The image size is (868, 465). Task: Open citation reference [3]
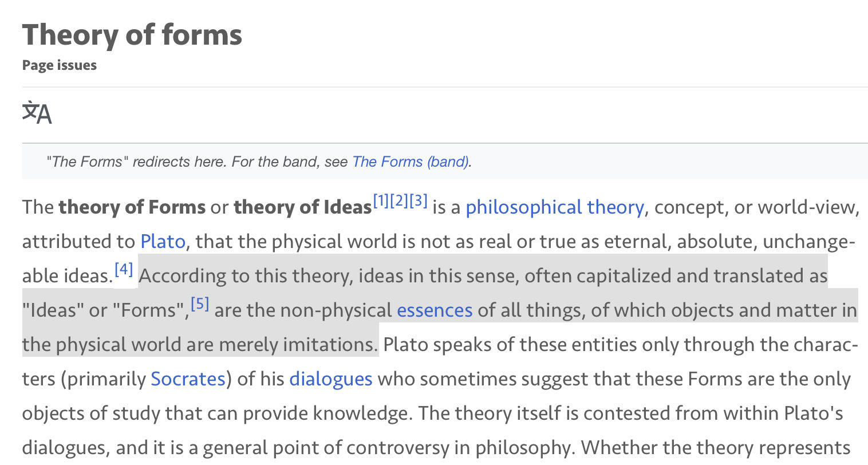419,201
